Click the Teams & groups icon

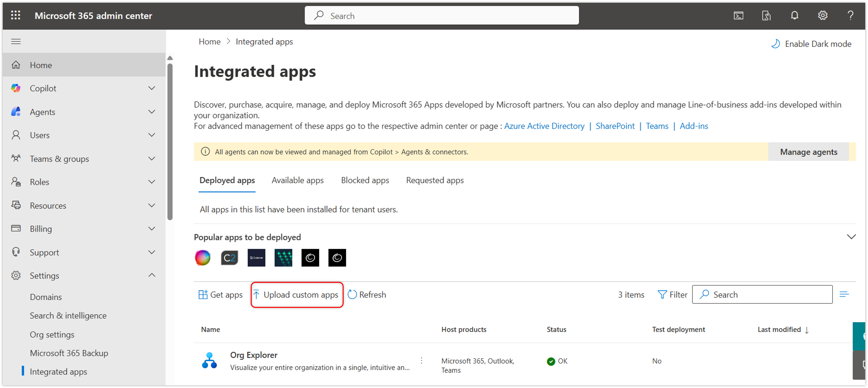click(16, 158)
